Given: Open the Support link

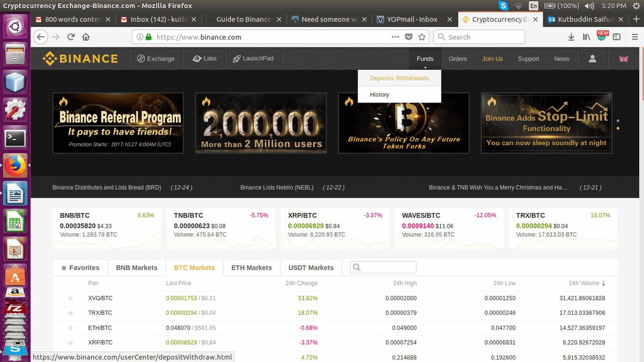Looking at the screenshot, I should click(x=528, y=59).
